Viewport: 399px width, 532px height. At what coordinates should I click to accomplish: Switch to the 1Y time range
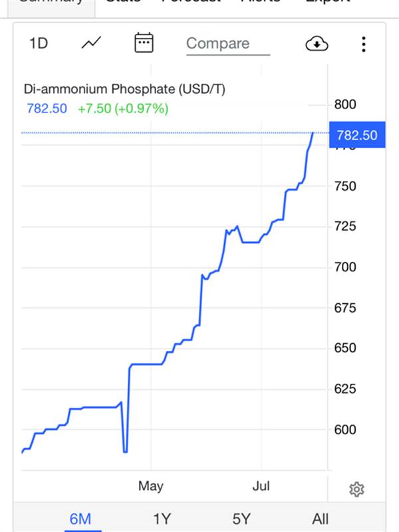tap(162, 519)
